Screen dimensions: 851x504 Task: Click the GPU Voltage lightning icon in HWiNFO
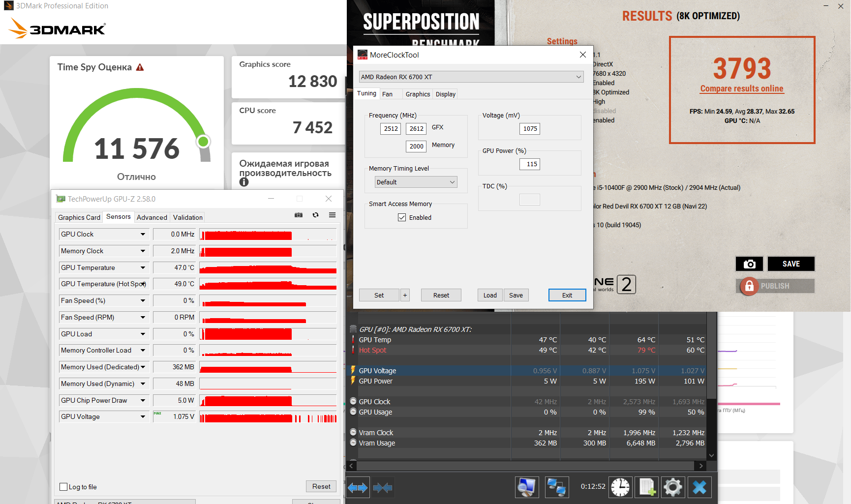(353, 370)
